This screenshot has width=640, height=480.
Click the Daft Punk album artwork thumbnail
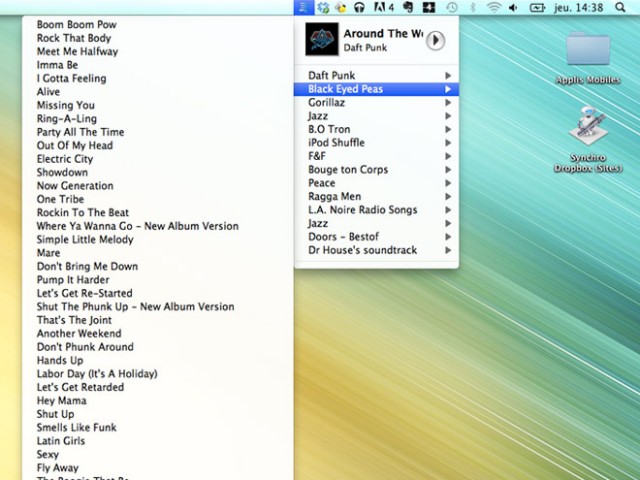coord(322,39)
